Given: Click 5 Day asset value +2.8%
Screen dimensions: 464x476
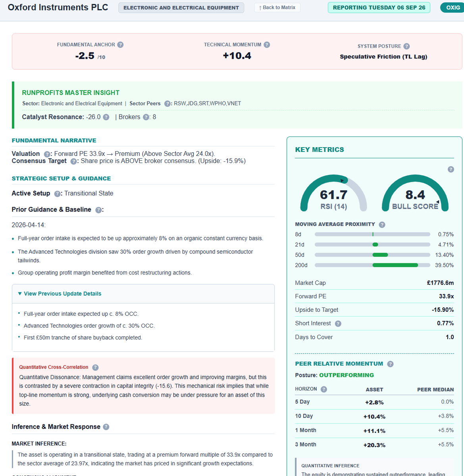Looking at the screenshot, I should coord(374,402).
